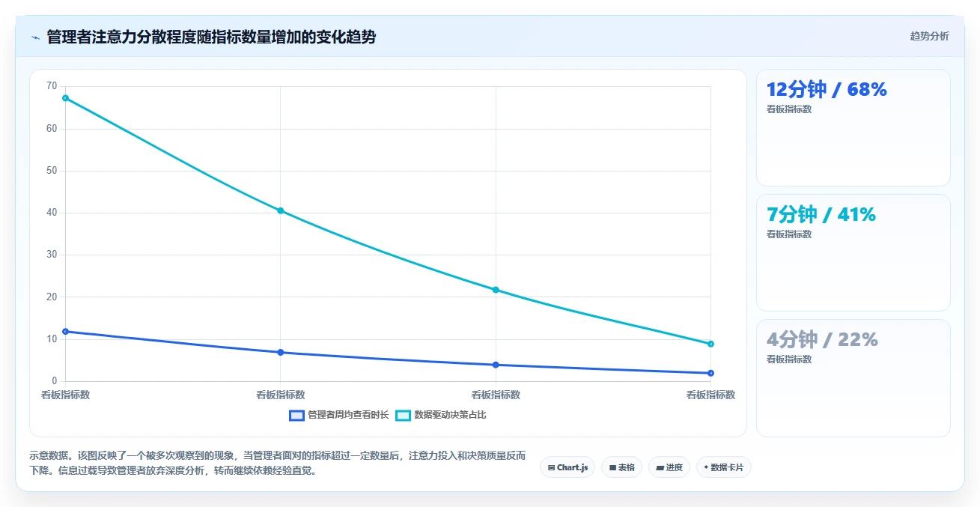Image resolution: width=980 pixels, height=507 pixels.
Task: Click the Chart.js tag pill
Action: pyautogui.click(x=567, y=467)
